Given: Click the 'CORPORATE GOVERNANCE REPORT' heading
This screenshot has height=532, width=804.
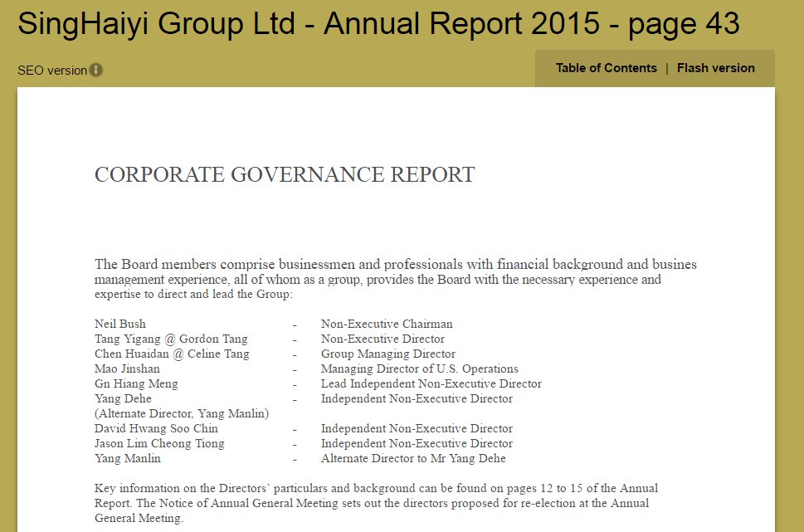Looking at the screenshot, I should [285, 175].
